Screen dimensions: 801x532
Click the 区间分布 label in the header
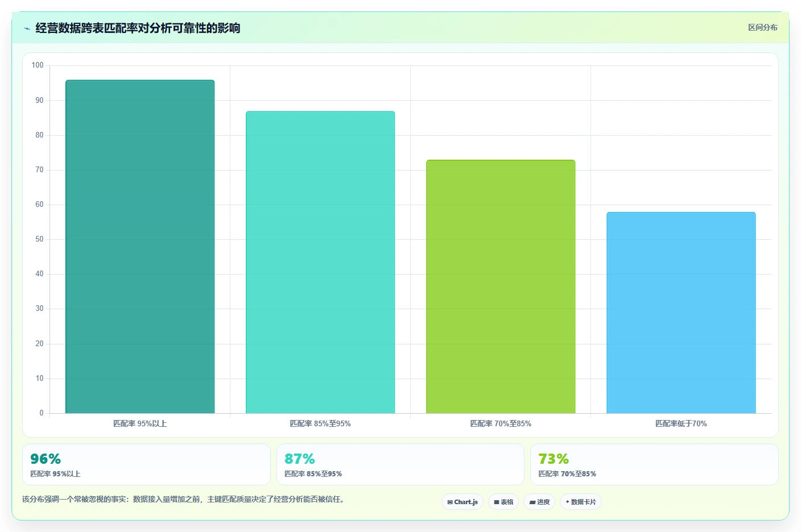click(762, 27)
